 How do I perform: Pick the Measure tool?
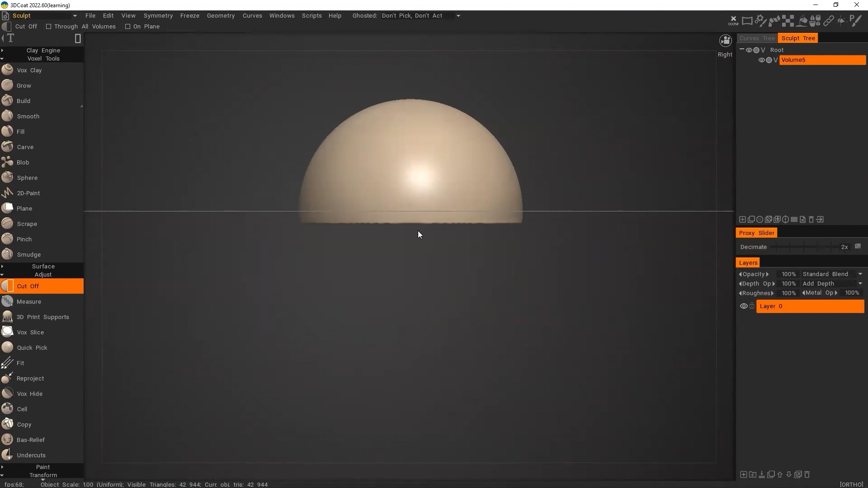[x=28, y=302]
